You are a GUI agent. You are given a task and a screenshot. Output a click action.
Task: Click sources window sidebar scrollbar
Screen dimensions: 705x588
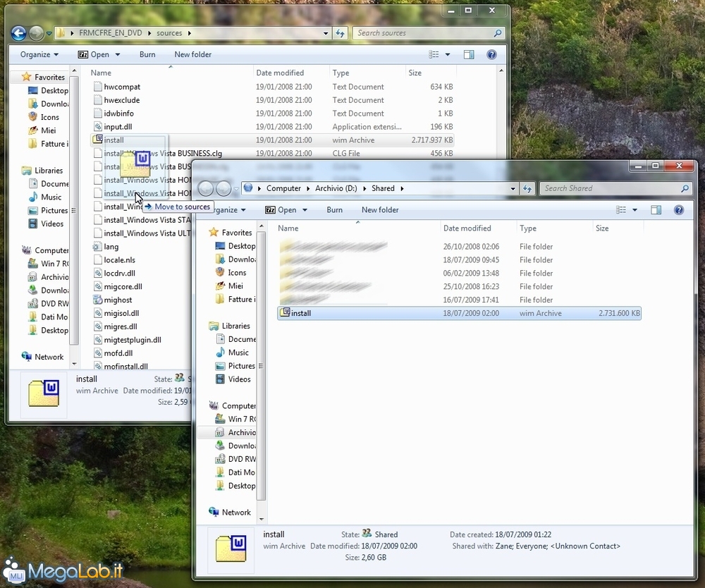point(74,210)
